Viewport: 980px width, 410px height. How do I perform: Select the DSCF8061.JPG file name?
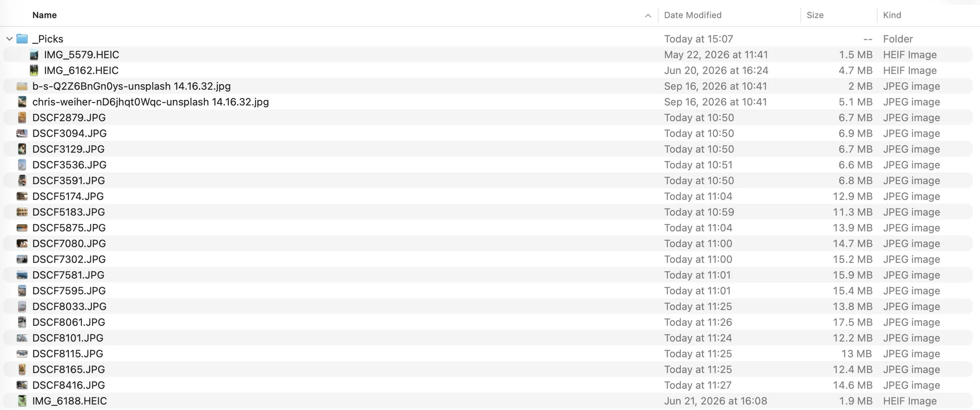[x=68, y=322]
